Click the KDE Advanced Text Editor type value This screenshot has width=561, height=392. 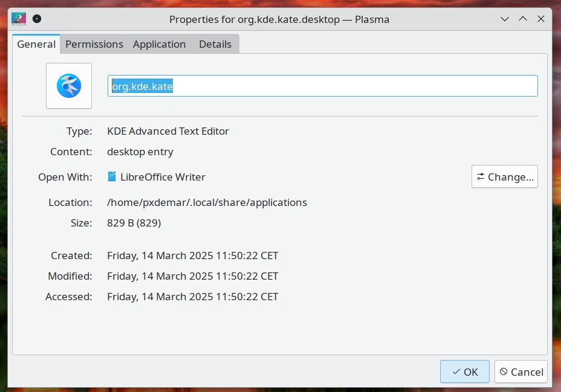tap(168, 131)
